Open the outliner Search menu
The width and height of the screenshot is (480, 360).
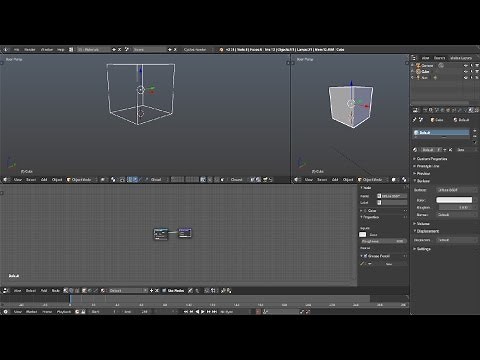(439, 58)
